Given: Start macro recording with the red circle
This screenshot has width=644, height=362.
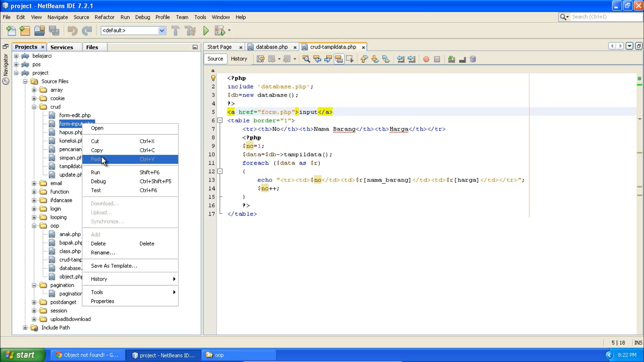Looking at the screenshot, I should (426, 59).
